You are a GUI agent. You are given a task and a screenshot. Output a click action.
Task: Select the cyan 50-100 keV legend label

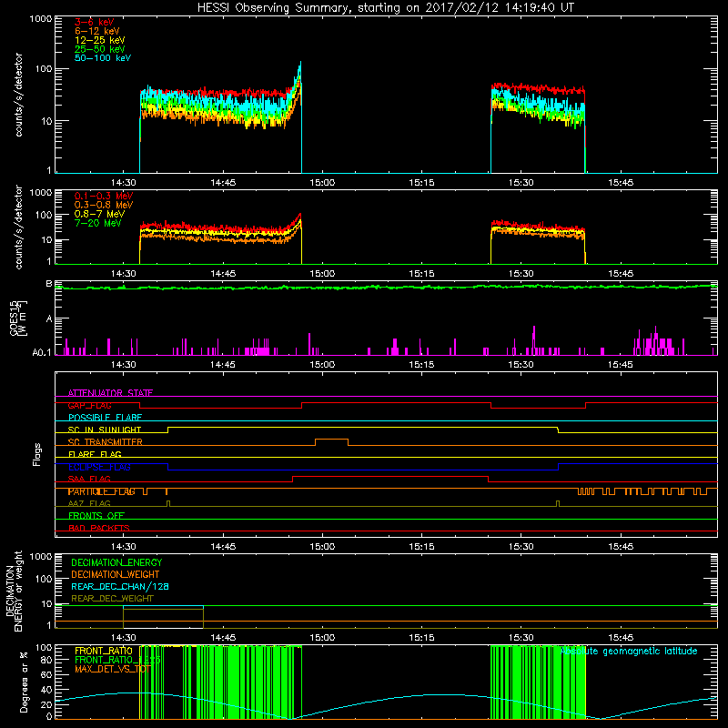coord(103,58)
